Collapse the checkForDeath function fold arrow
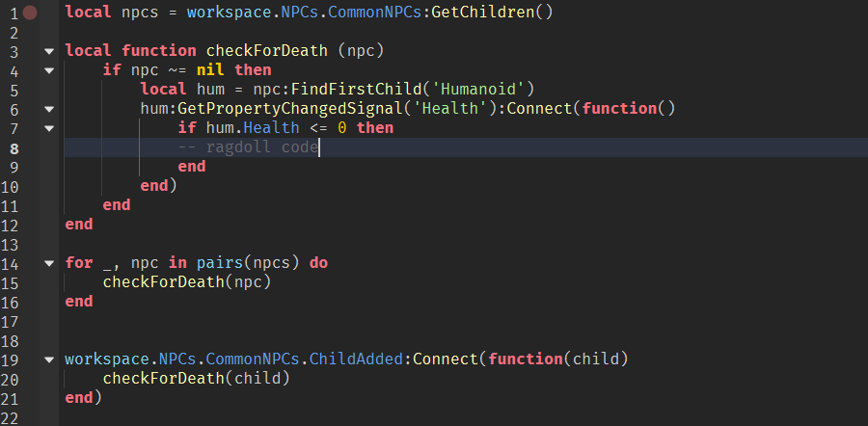This screenshot has width=868, height=426. click(x=49, y=51)
